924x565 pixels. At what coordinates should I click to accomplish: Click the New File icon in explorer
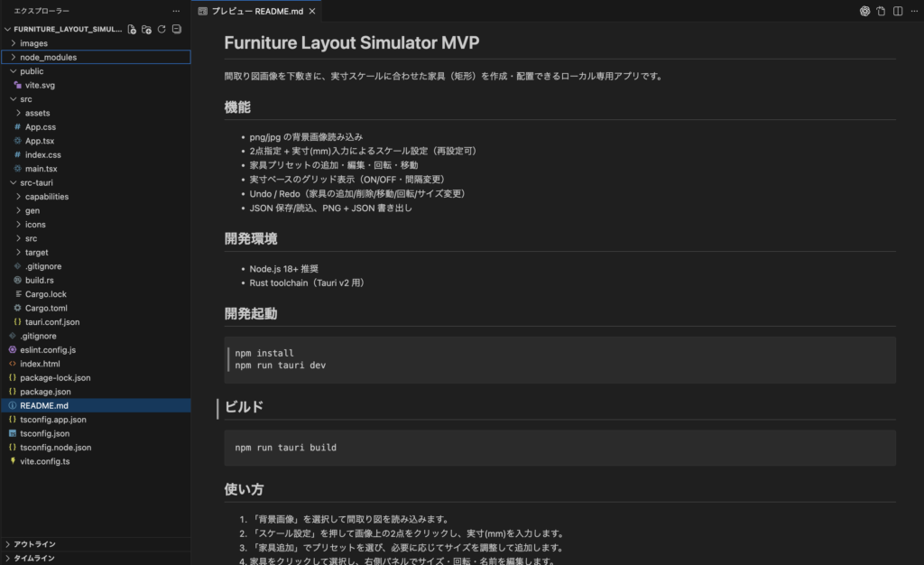(132, 29)
